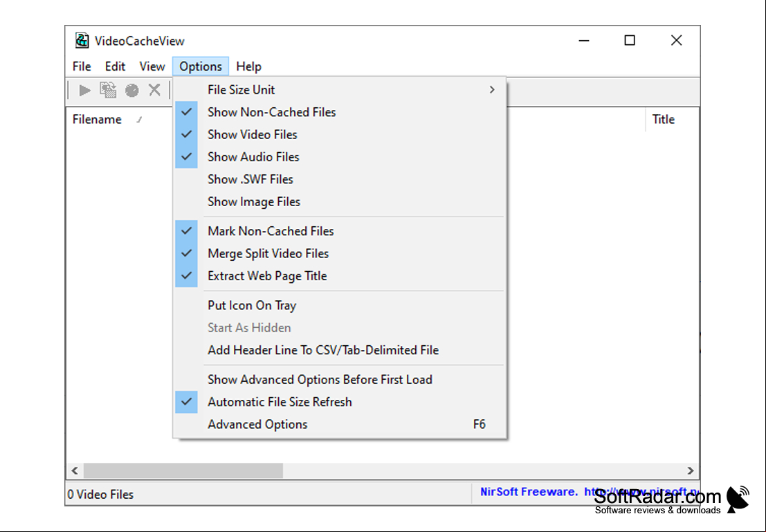The width and height of the screenshot is (766, 532).
Task: Click the 0 Video Files status text
Action: coord(100,495)
